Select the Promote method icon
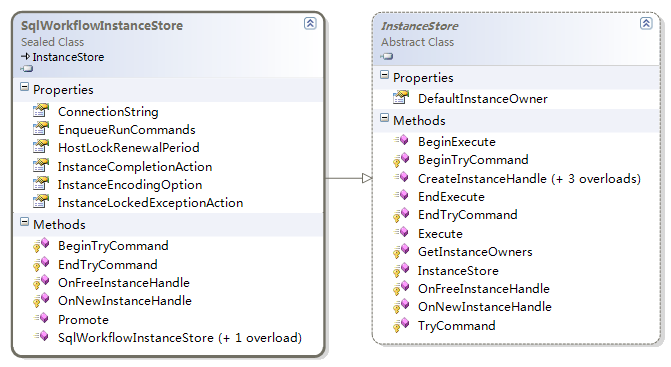Image resolution: width=671 pixels, height=367 pixels. [42, 319]
